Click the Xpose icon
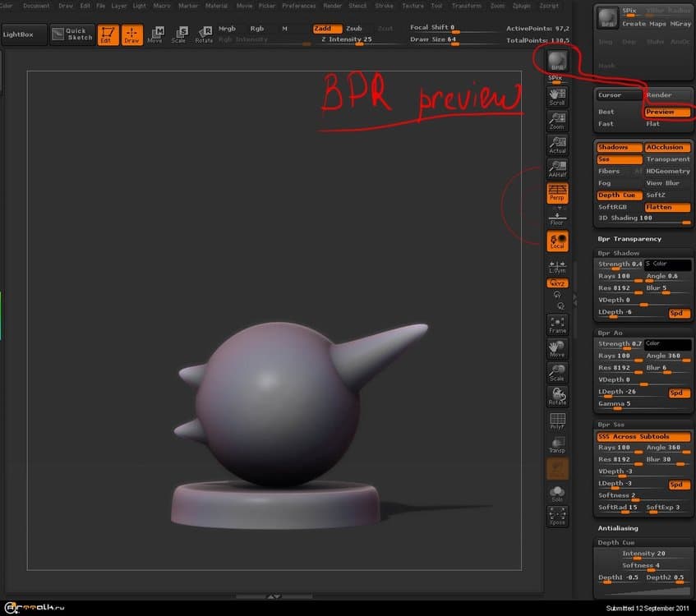The height and width of the screenshot is (616, 696). point(557,516)
